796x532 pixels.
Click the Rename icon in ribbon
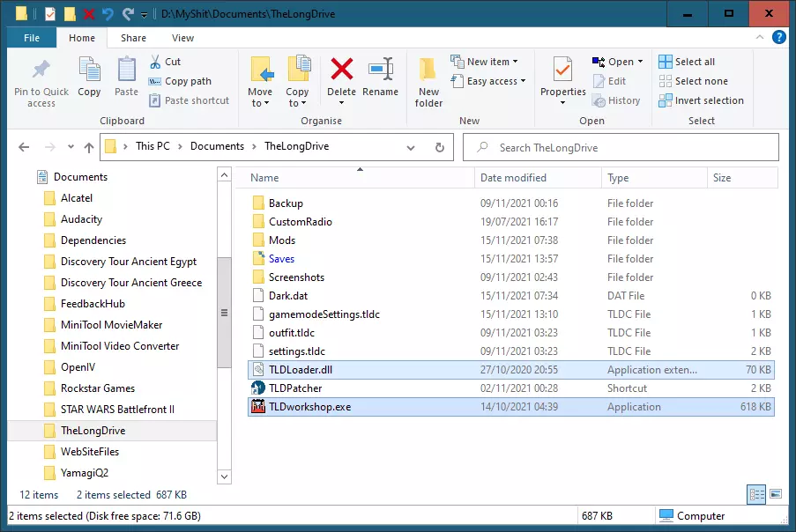tap(381, 70)
